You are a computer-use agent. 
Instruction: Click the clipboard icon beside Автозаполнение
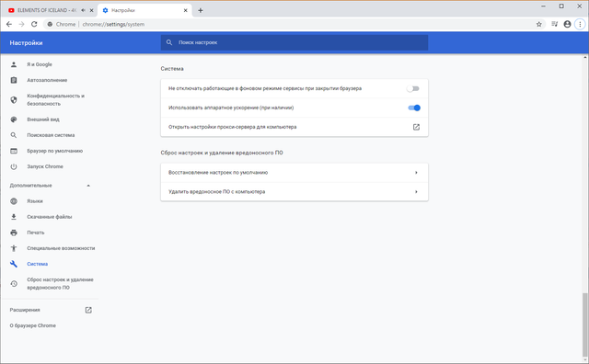pos(14,80)
